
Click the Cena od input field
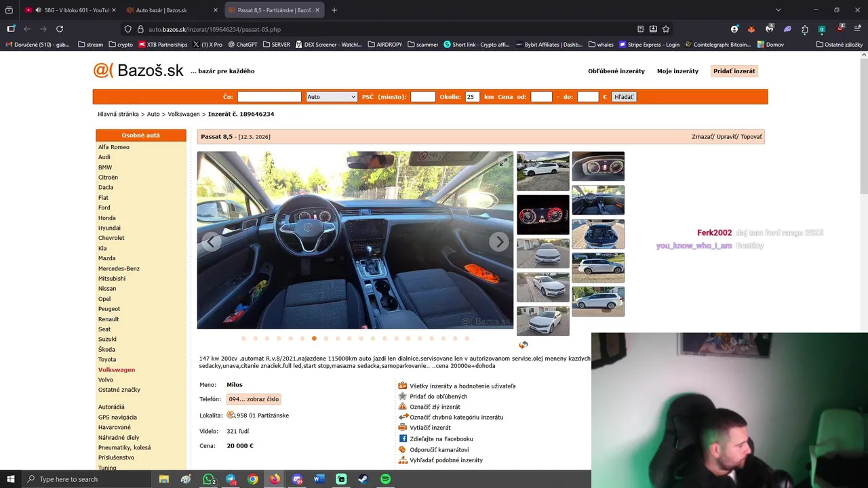(541, 97)
